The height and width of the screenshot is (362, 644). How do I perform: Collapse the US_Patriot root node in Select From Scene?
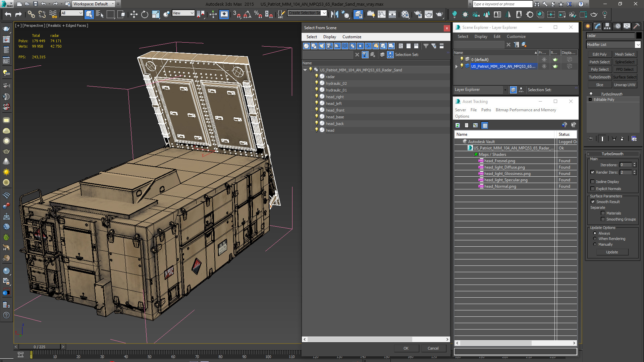coord(305,70)
